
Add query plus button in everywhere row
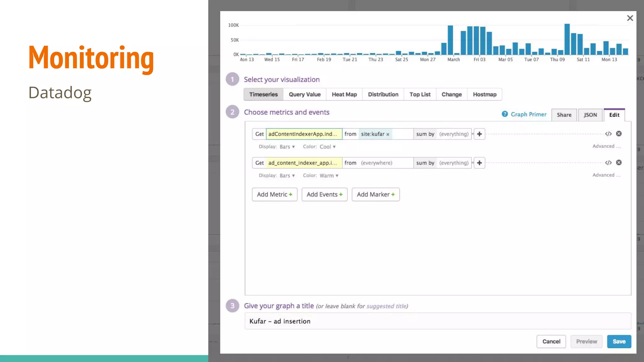click(479, 163)
